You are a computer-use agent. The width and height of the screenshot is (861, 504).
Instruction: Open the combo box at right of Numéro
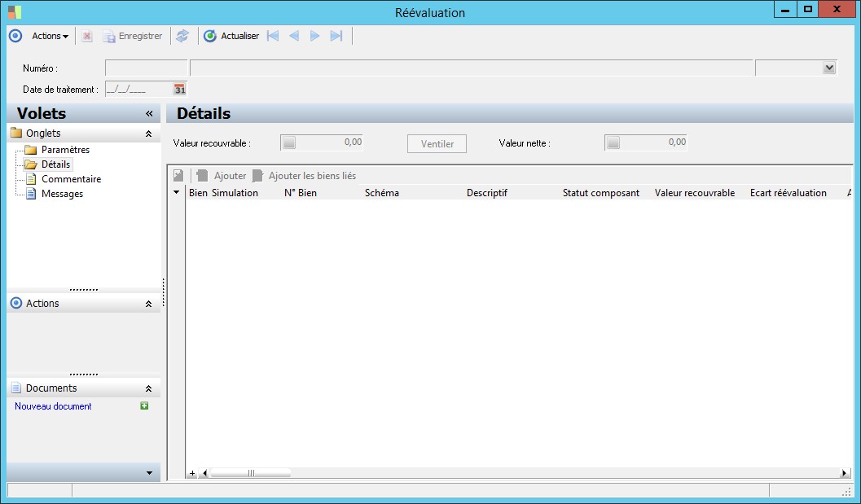tap(829, 68)
